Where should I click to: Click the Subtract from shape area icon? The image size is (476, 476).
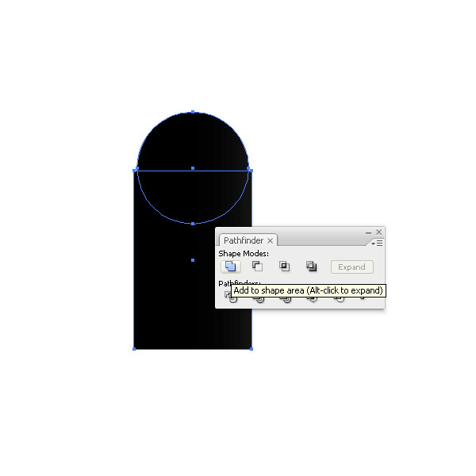(x=257, y=267)
